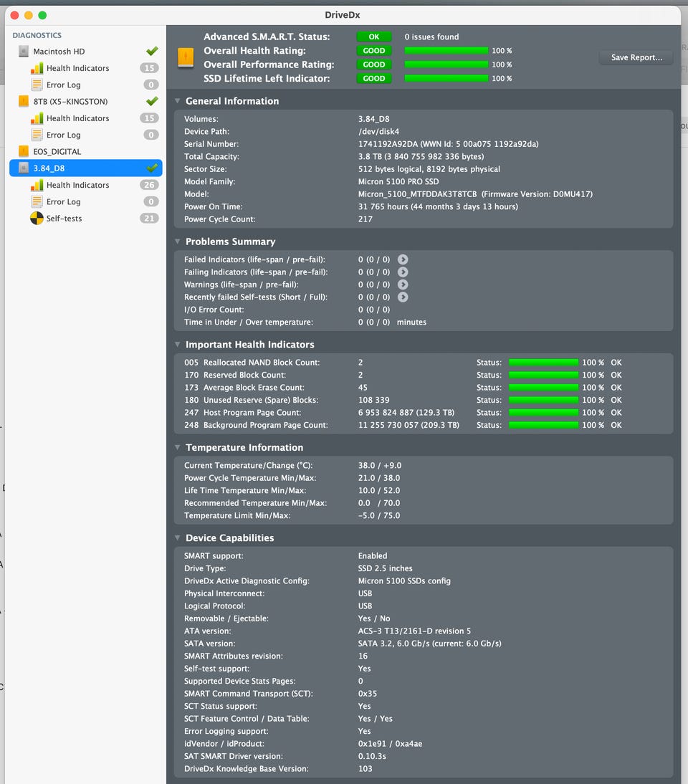688x784 pixels.
Task: Click the Self-tests crash-test icon
Action: (x=37, y=218)
